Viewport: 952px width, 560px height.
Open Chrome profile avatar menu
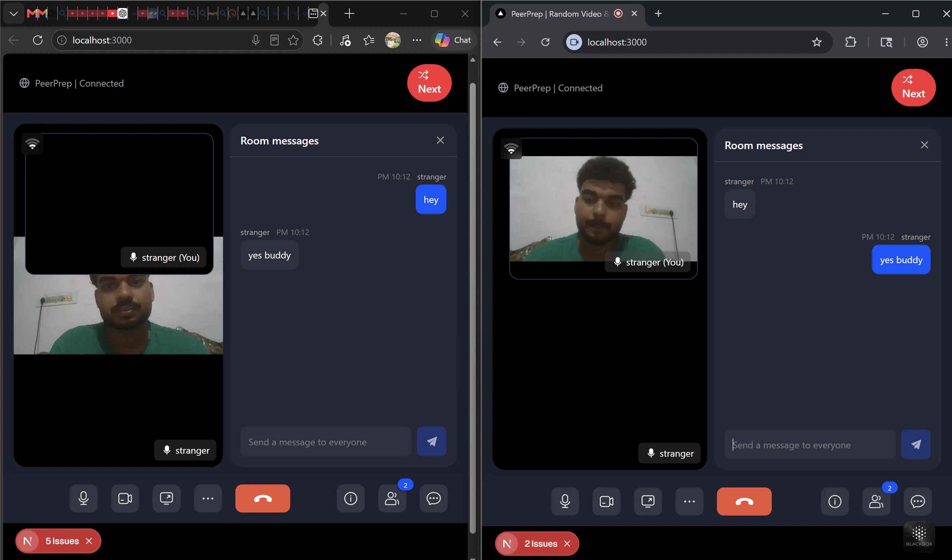(923, 42)
